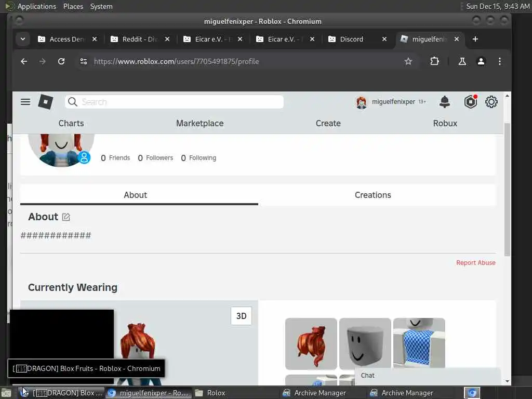The image size is (532, 399).
Task: Open the Roblox settings gear
Action: coord(491,102)
